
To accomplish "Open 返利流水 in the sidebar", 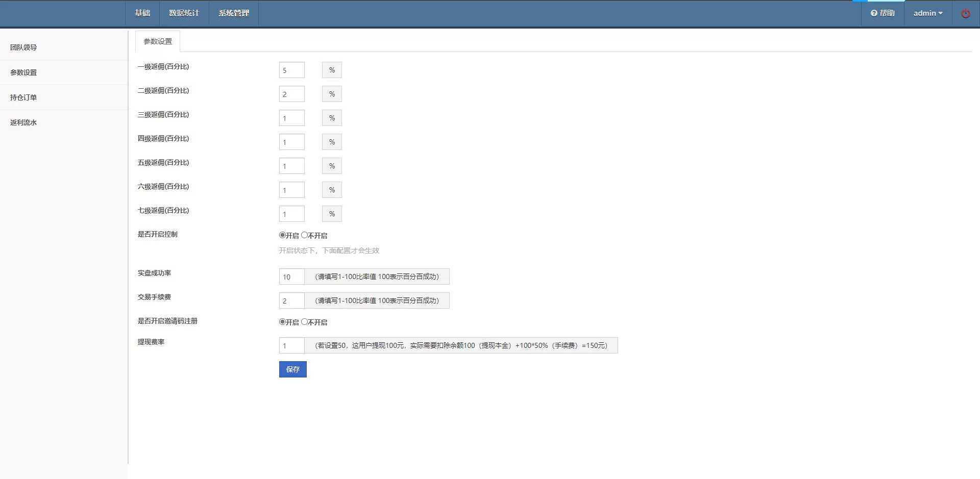I will click(23, 122).
